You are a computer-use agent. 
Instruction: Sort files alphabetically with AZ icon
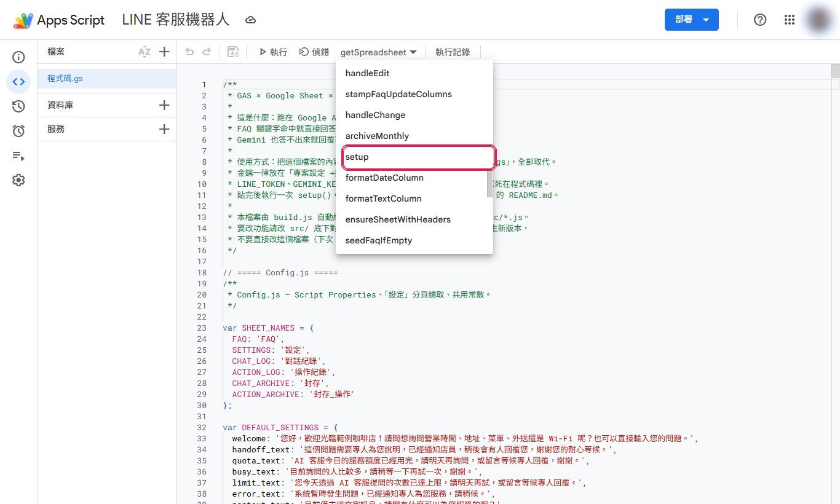coord(145,52)
